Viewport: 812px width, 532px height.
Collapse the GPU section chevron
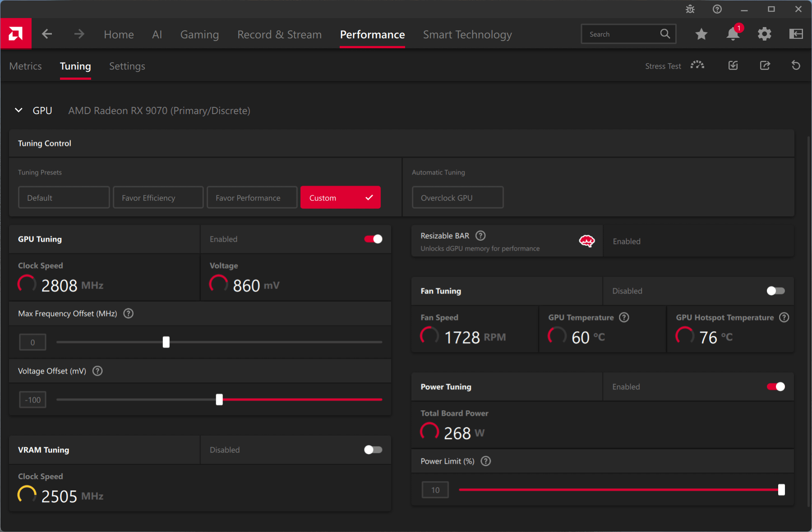(x=18, y=110)
